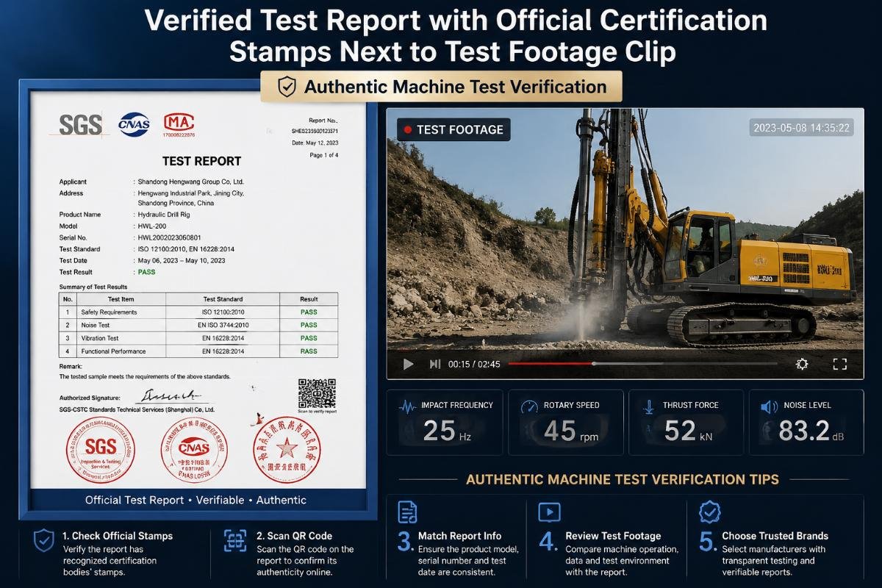882x588 pixels.
Task: Click the 'Shandong Hengwang Group Co, Ltd.' applicant
Action: [x=190, y=182]
